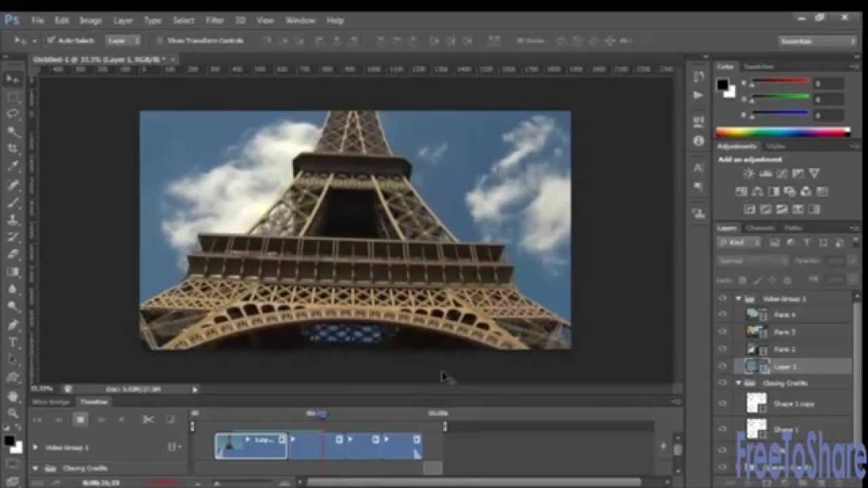Add a Brightness/Contrast adjustment
Viewport: 868px width, 488px height.
tap(749, 174)
